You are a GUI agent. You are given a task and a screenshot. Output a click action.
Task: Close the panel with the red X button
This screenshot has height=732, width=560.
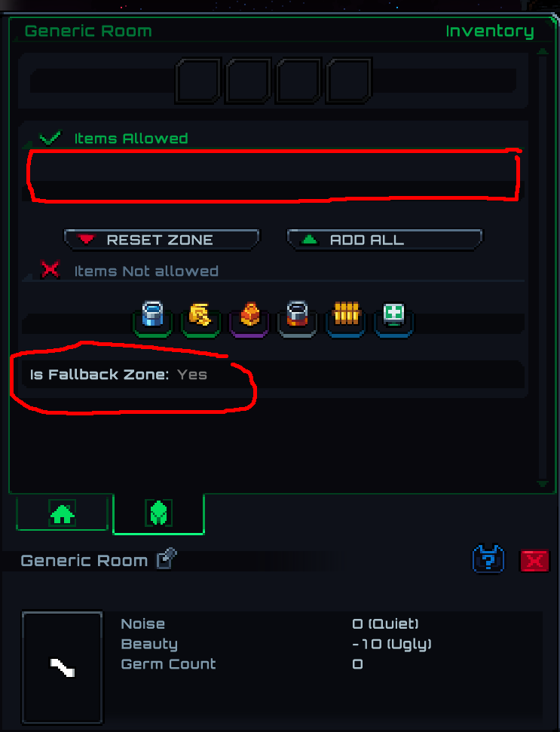pyautogui.click(x=535, y=560)
